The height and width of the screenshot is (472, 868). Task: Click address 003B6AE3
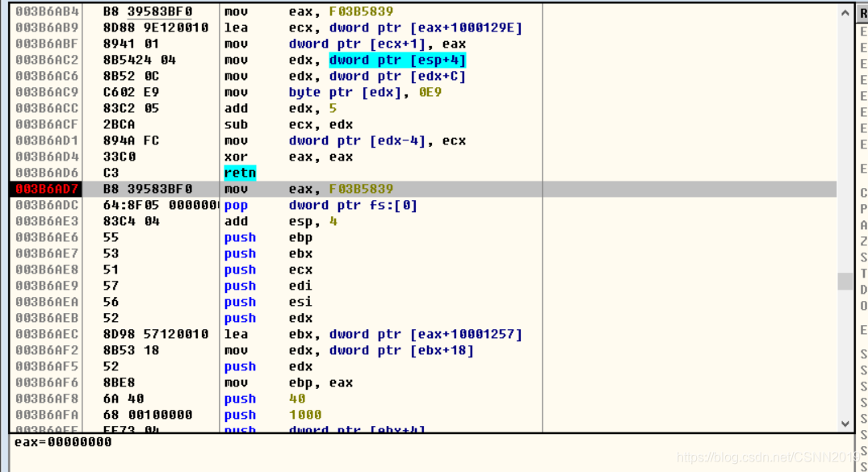47,221
